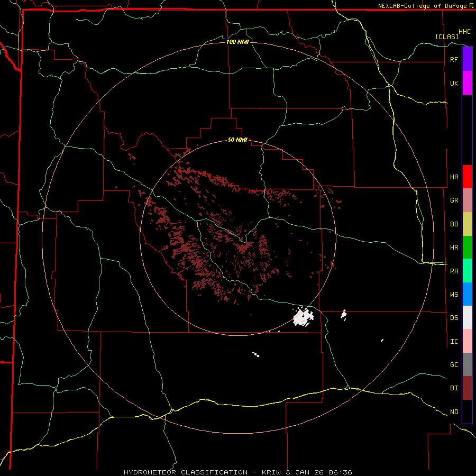Select the GC gray legend swatch
Viewport: 476px width, 476px height.
[x=467, y=364]
